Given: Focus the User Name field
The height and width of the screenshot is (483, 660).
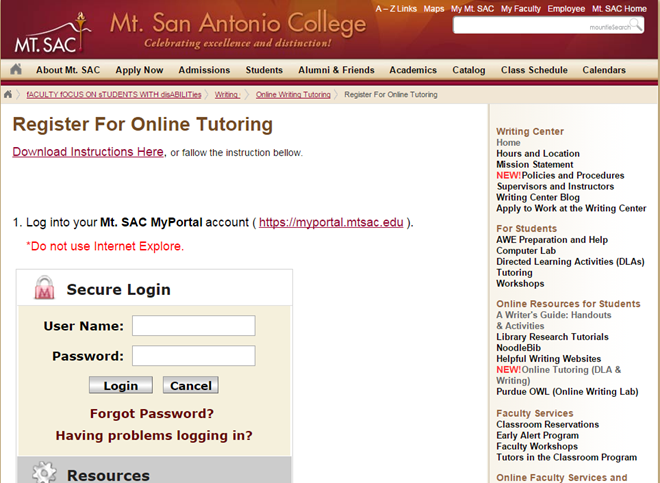Looking at the screenshot, I should point(194,326).
